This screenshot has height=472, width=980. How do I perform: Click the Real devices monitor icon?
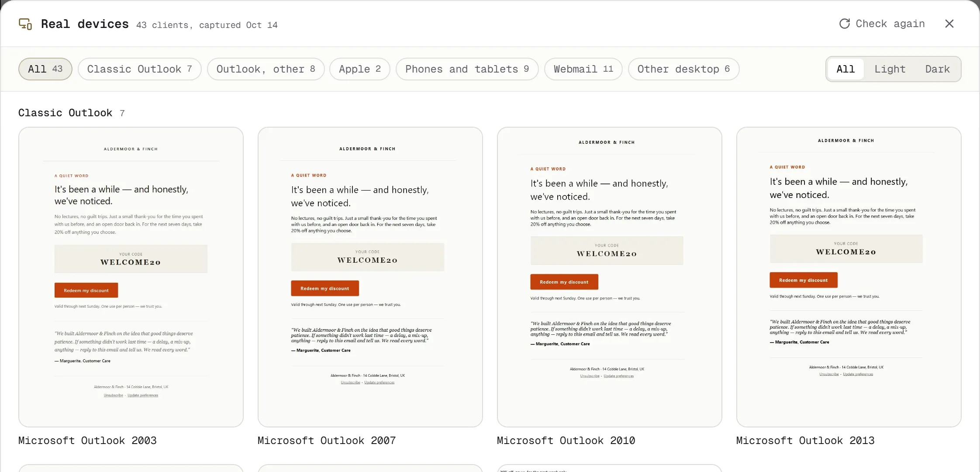[25, 24]
